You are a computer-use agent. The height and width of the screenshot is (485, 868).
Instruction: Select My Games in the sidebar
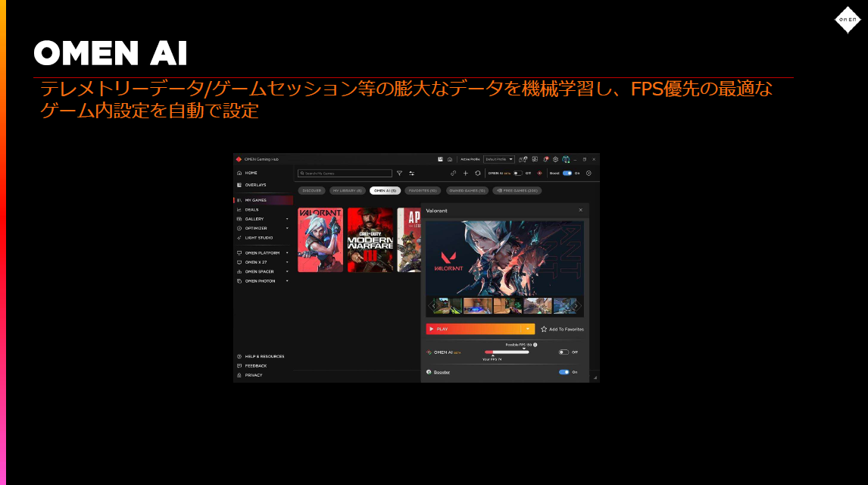click(263, 200)
